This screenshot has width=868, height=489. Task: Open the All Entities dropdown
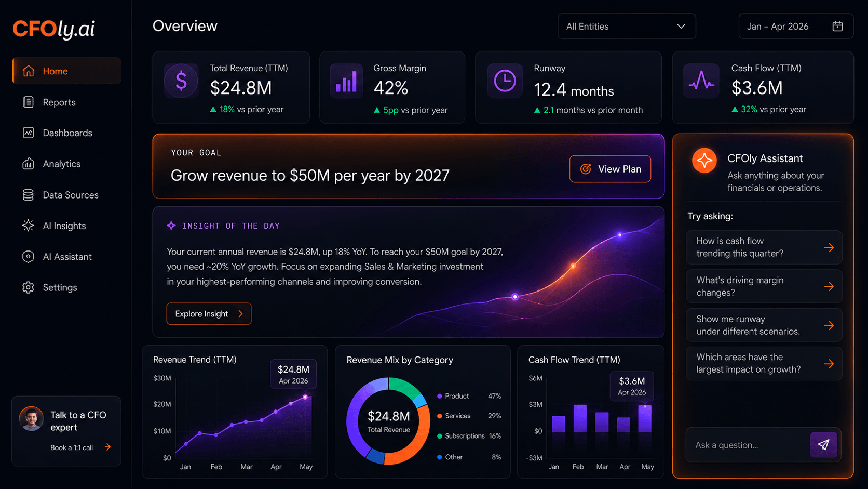tap(627, 26)
